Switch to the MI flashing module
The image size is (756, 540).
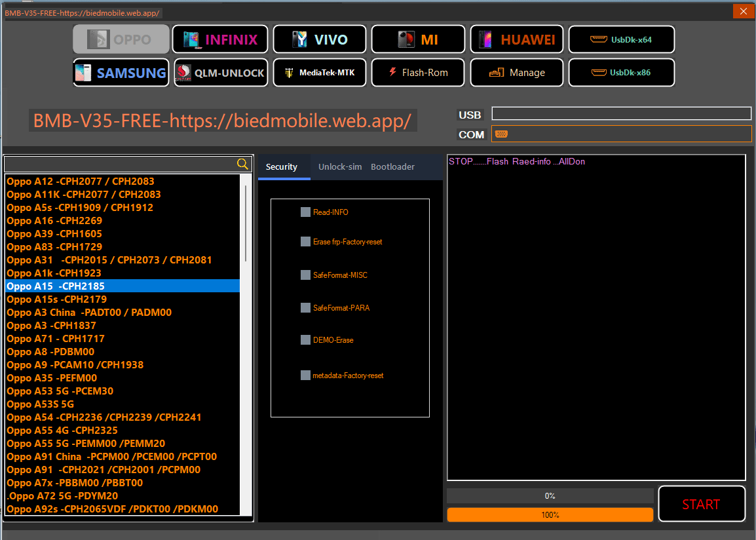pyautogui.click(x=417, y=39)
